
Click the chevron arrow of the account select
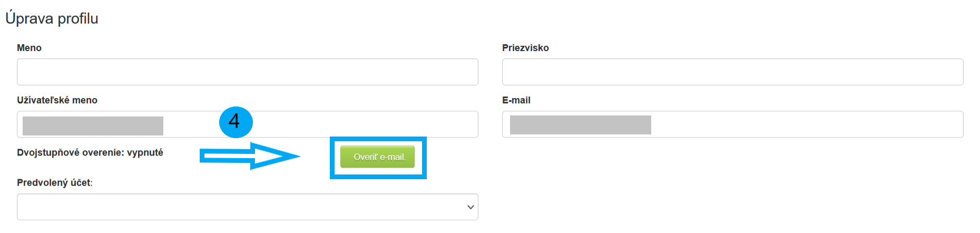coord(471,207)
